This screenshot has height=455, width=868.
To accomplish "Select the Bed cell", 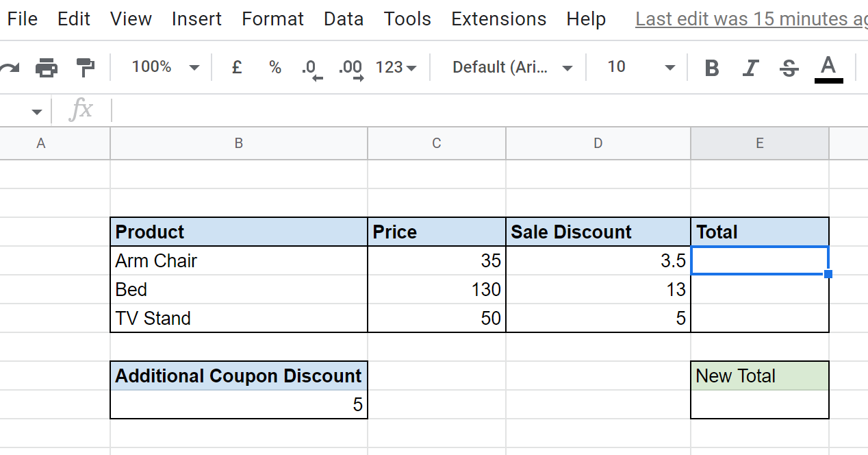I will 238,289.
